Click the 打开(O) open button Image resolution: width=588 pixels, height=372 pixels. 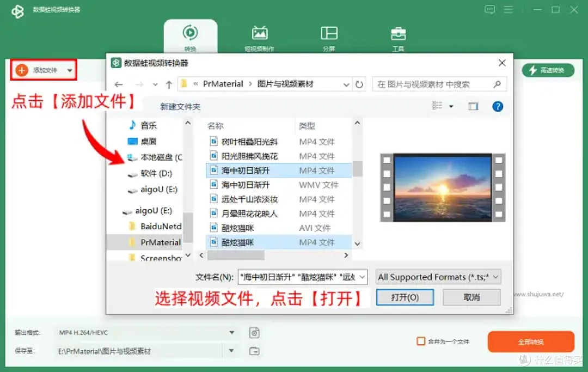click(x=405, y=297)
